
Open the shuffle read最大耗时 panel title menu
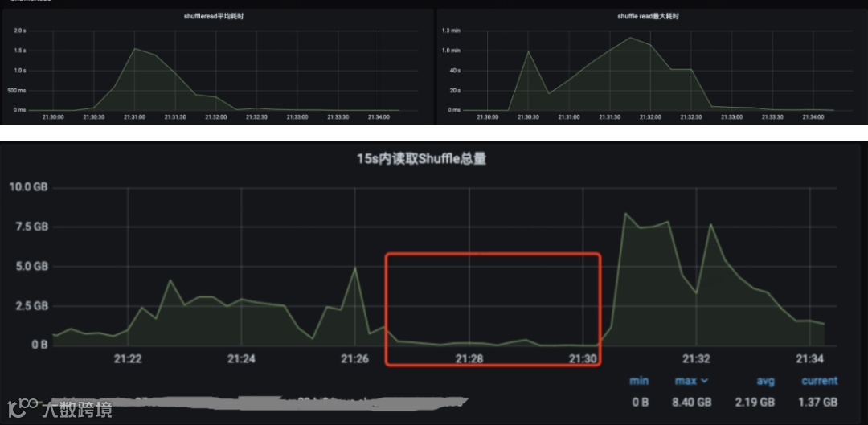(649, 17)
